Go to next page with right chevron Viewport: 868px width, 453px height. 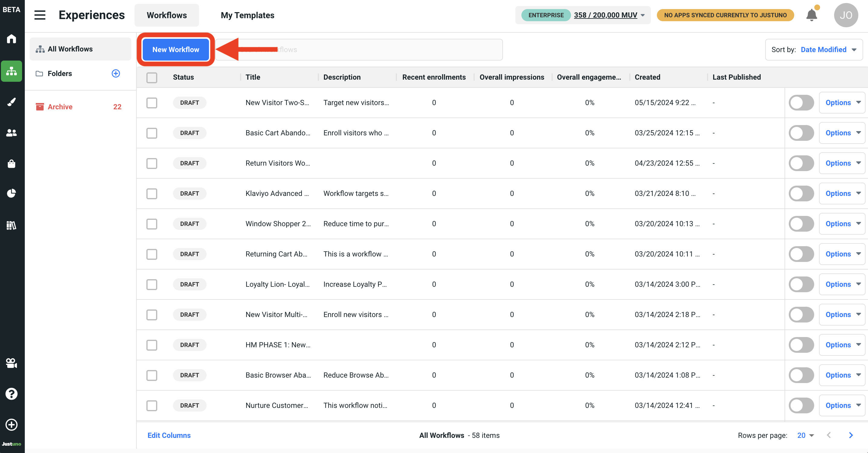tap(851, 435)
